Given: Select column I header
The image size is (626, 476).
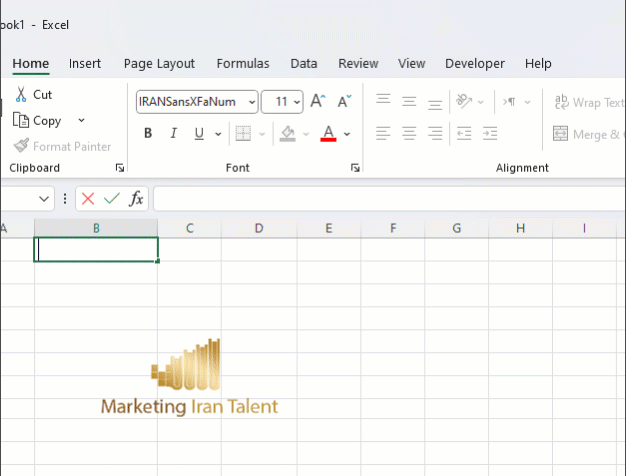Looking at the screenshot, I should click(584, 228).
